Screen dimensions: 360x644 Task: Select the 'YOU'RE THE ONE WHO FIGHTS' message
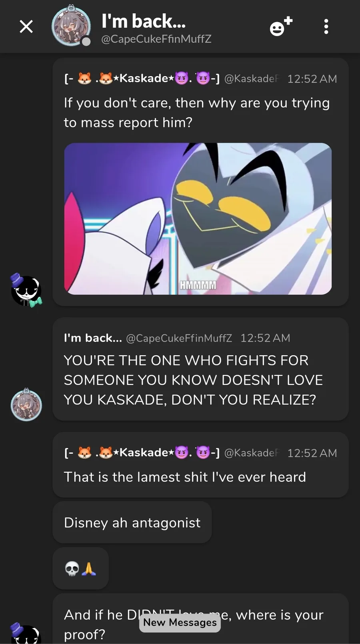194,380
